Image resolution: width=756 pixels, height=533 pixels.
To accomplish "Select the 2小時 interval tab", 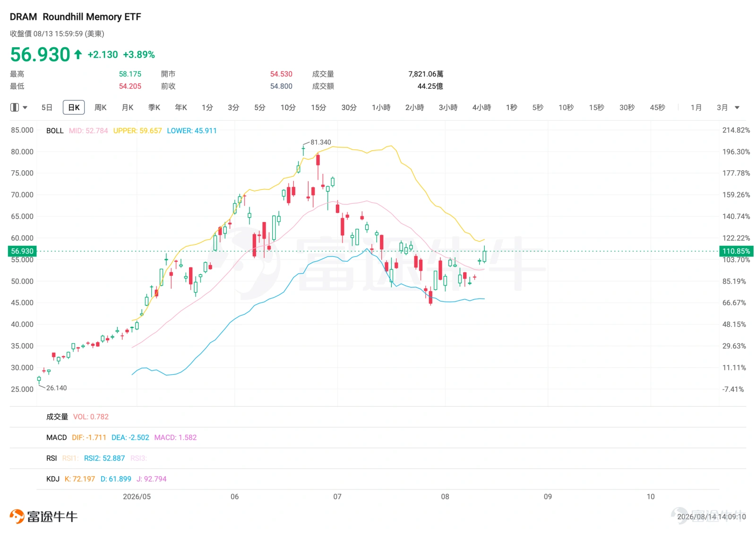I will tap(415, 108).
